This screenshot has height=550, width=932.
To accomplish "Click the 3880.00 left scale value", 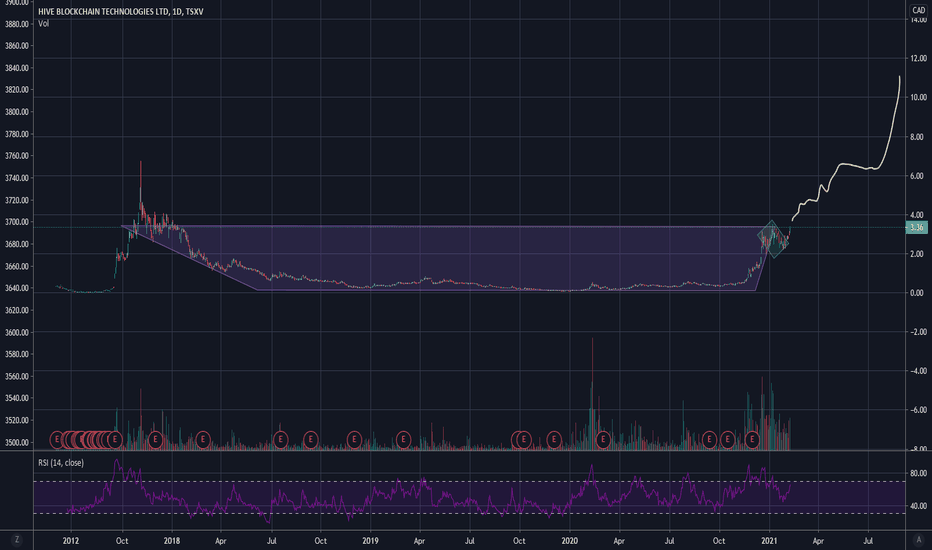I will coord(17,24).
